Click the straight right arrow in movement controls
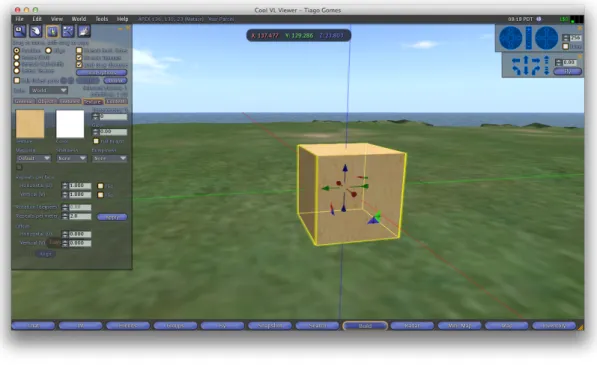Viewport: 597px width, 365px height. tap(536, 61)
